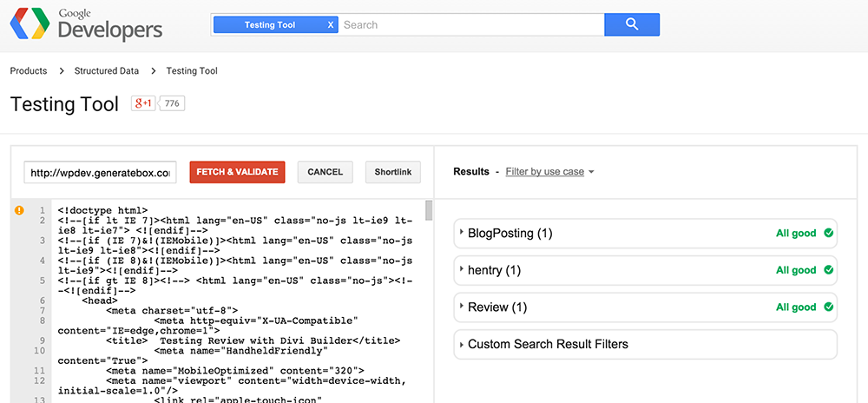Click line number 12 in the gutter
The width and height of the screenshot is (868, 403).
[40, 381]
